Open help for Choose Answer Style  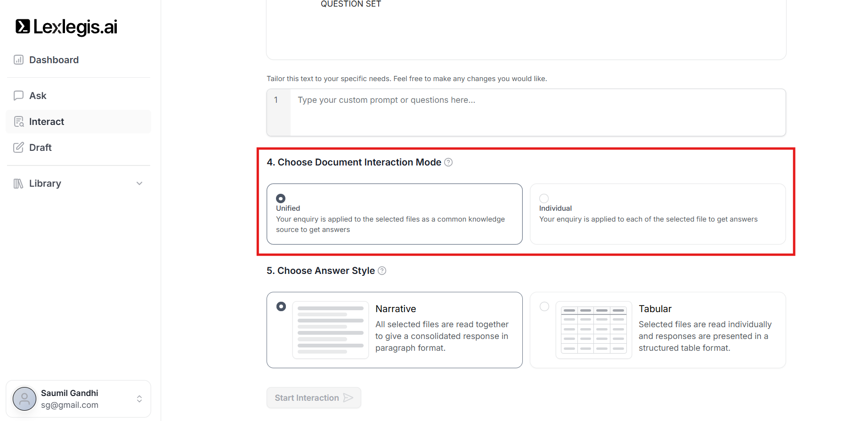(x=382, y=271)
